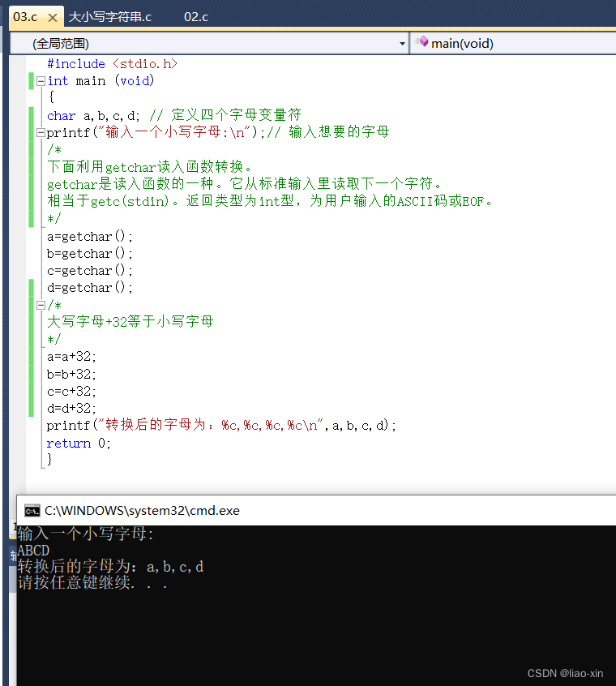
Task: Click the a=getchar(); code line
Action: click(90, 236)
